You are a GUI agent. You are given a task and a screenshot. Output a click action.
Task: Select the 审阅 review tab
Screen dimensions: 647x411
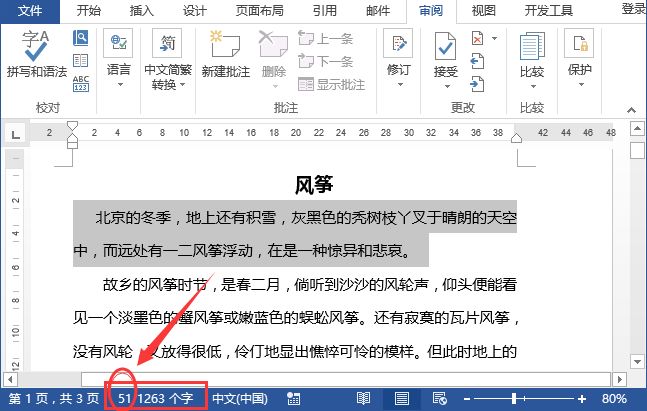click(x=431, y=10)
